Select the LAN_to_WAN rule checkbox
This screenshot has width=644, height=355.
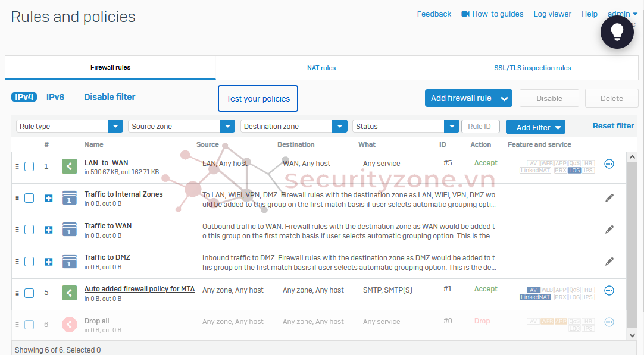click(x=29, y=166)
